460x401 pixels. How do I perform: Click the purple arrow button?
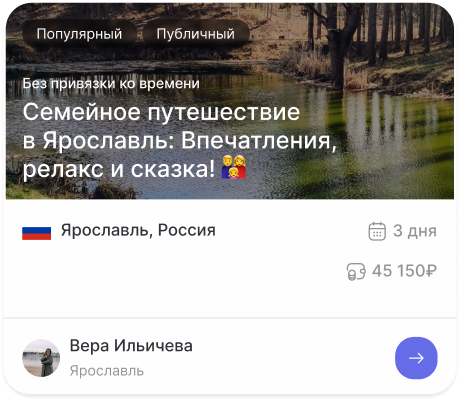[416, 358]
